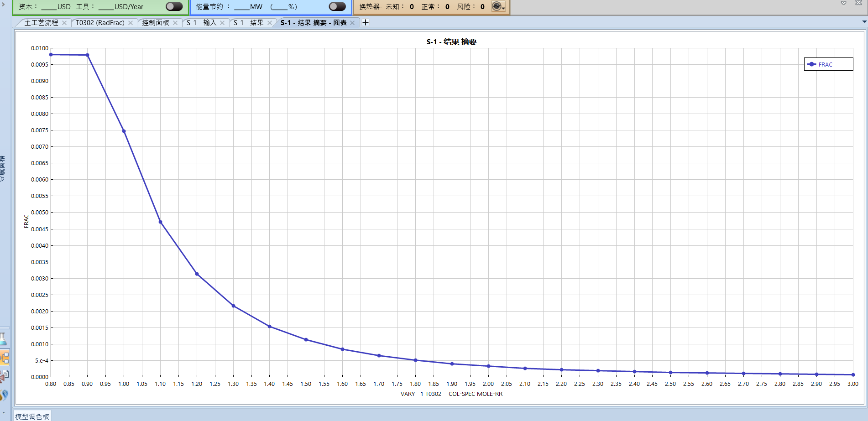Image resolution: width=868 pixels, height=421 pixels.
Task: Toggle the economics capital cost switch
Action: 174,6
